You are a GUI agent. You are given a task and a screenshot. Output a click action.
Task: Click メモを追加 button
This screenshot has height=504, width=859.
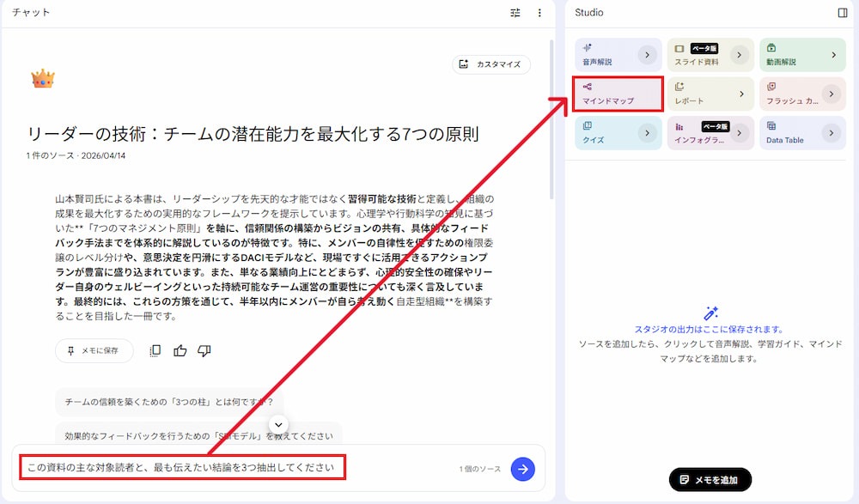point(710,480)
